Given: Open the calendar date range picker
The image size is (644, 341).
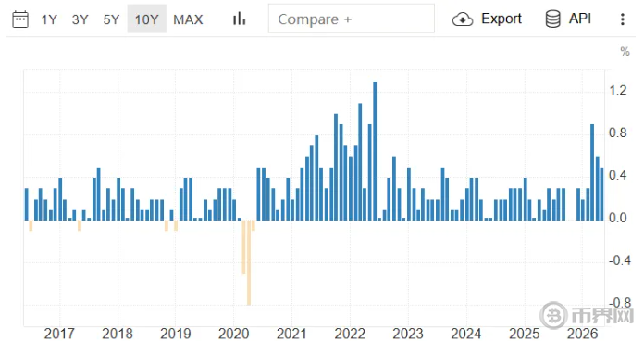Looking at the screenshot, I should click(x=20, y=19).
